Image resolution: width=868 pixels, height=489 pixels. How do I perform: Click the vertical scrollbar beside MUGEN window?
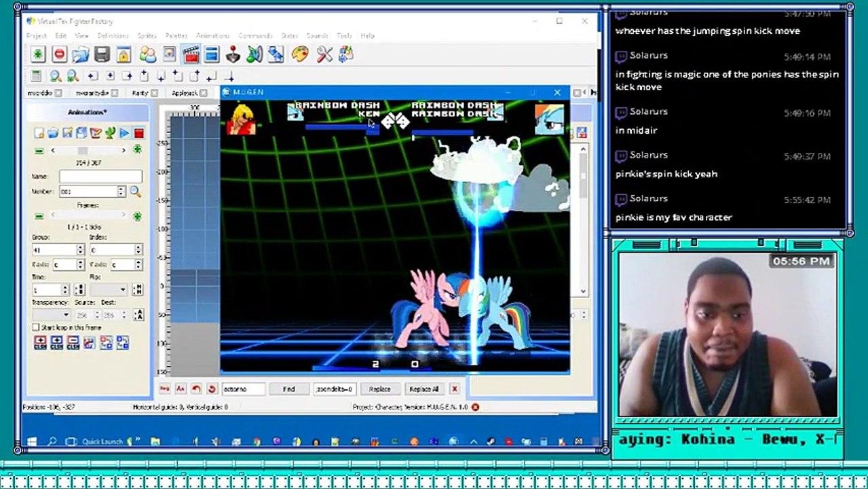(x=583, y=221)
